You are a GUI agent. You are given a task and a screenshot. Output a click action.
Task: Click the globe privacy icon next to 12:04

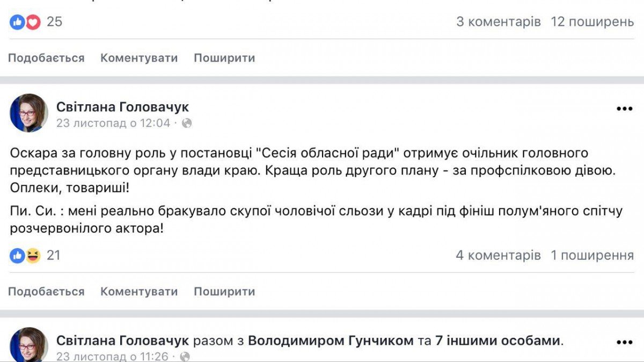(x=187, y=123)
